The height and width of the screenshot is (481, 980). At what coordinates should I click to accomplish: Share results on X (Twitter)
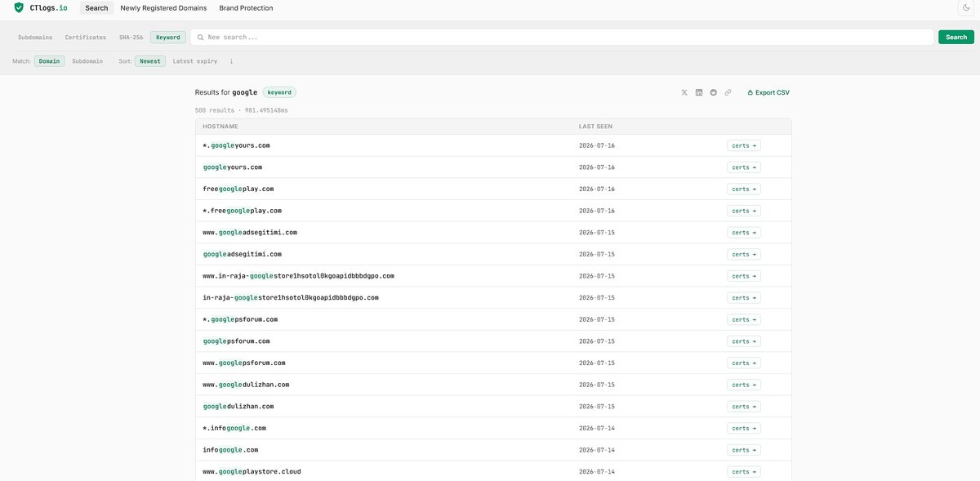pos(684,92)
